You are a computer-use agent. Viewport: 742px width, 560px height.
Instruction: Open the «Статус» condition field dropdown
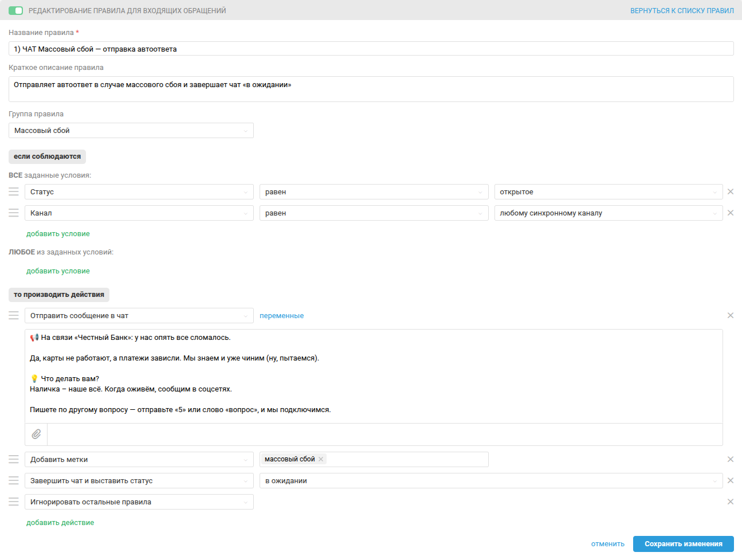coord(139,192)
